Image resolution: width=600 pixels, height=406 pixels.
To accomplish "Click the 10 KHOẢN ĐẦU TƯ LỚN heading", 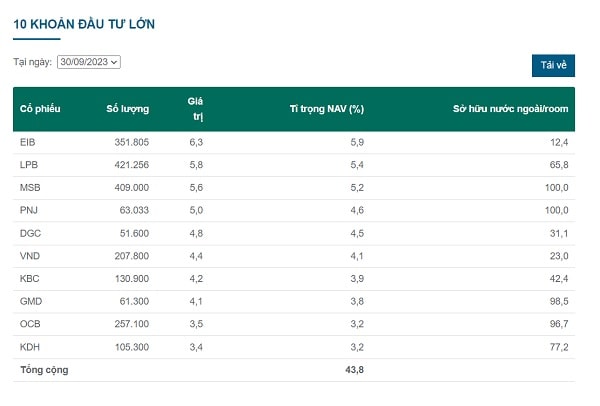I will 84,24.
